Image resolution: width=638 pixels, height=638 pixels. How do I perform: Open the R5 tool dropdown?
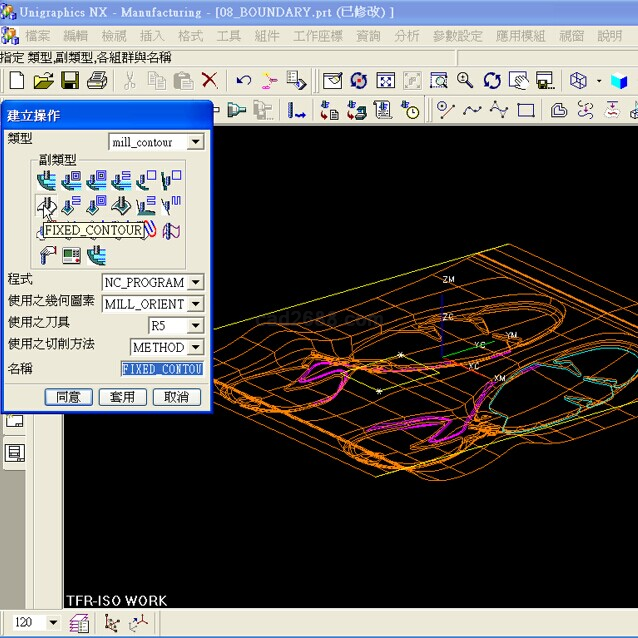point(195,325)
